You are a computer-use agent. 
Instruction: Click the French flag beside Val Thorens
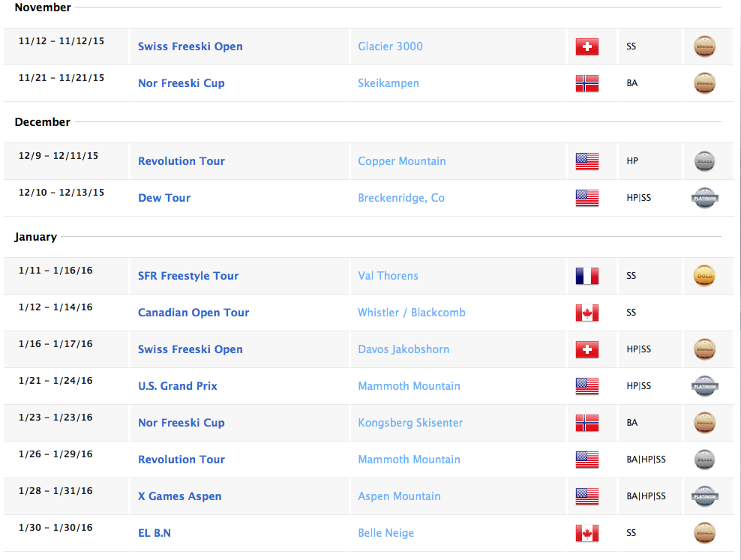pos(586,276)
